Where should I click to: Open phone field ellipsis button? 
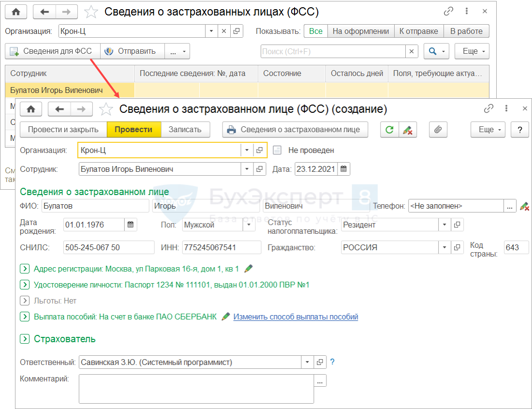coord(510,206)
